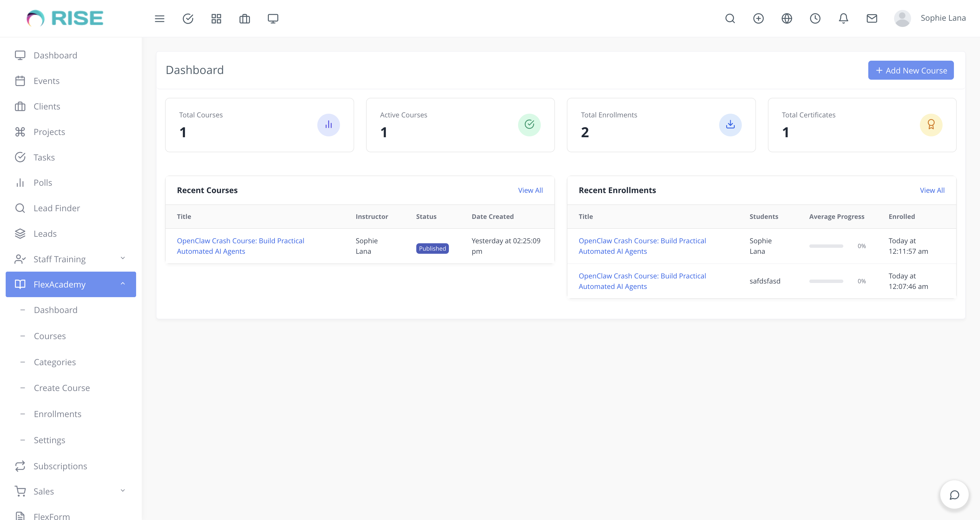Click the plus circle quick-add icon
Viewport: 980px width, 520px height.
click(758, 18)
